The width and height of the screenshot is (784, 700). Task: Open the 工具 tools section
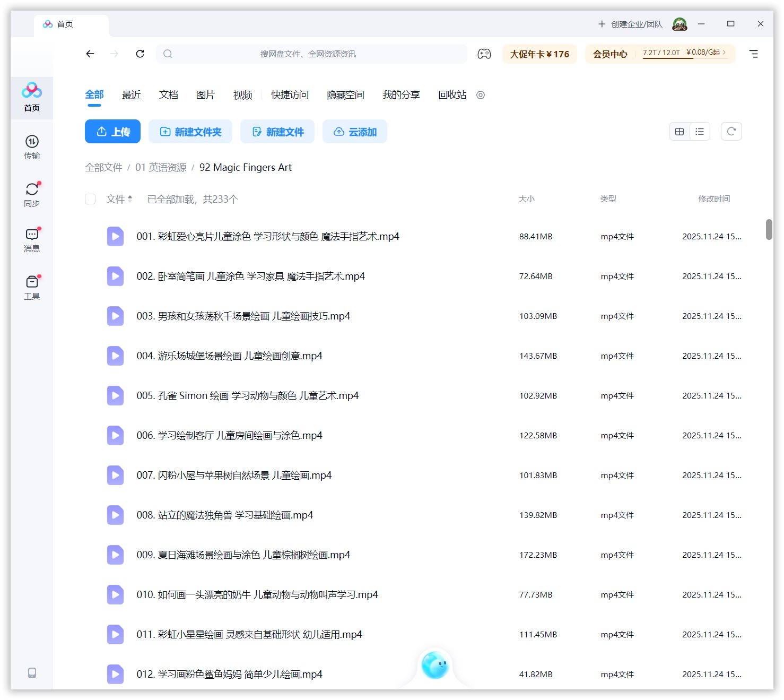click(x=32, y=287)
